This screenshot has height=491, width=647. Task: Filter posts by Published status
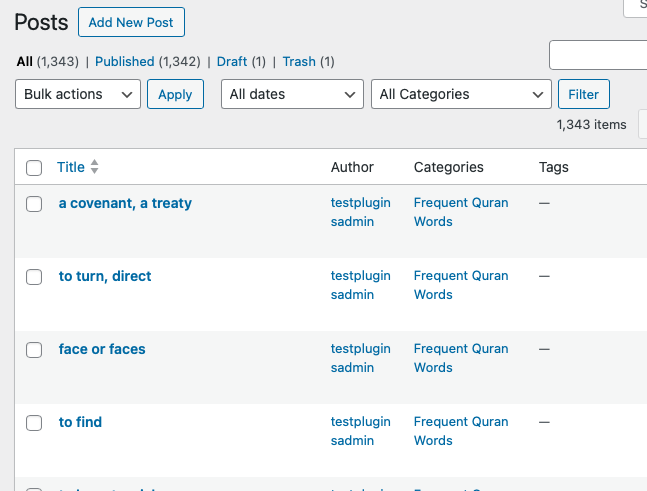point(125,61)
